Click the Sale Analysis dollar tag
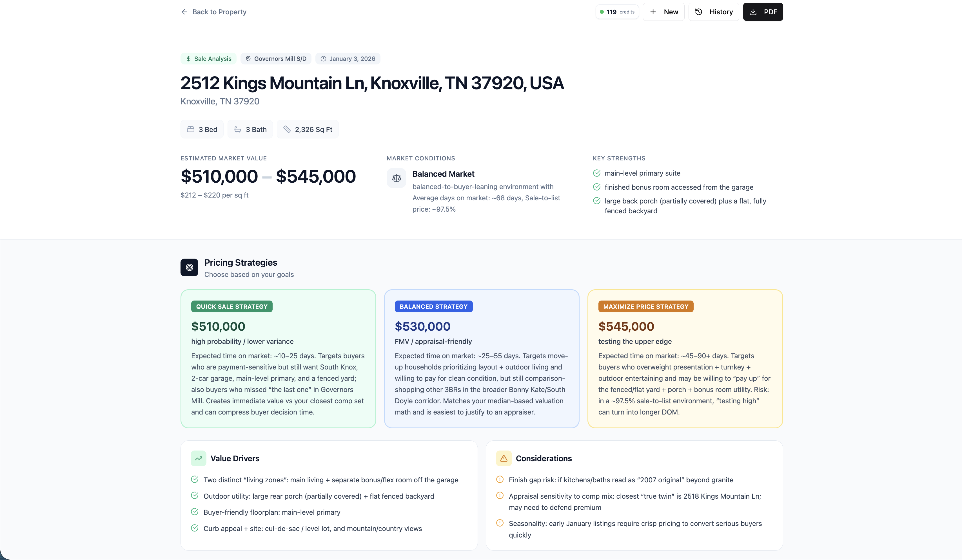 click(189, 59)
